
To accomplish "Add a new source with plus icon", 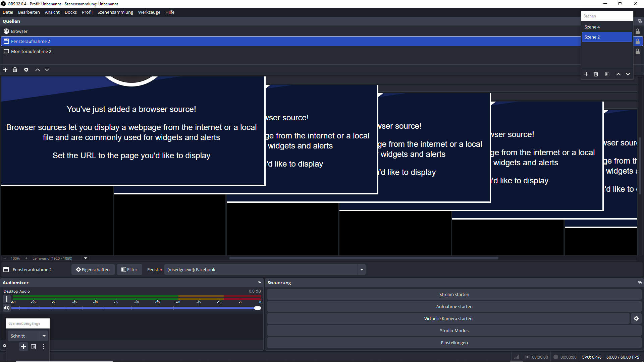I will pos(5,70).
